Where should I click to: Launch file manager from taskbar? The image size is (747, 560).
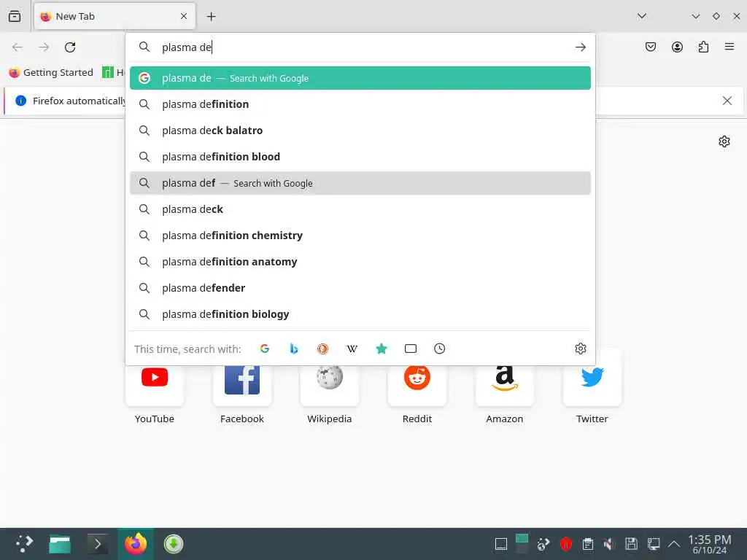(x=60, y=544)
